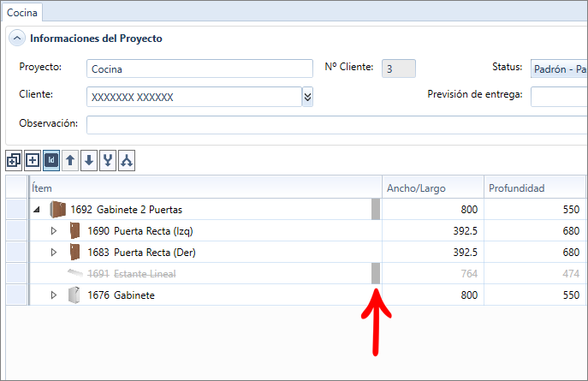Move selected item down with arrow icon

[x=89, y=161]
